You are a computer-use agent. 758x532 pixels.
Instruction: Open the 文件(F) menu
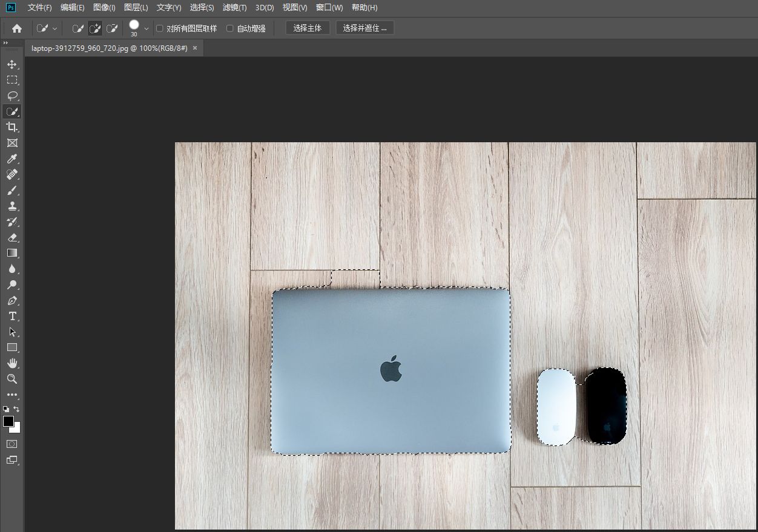click(x=39, y=8)
